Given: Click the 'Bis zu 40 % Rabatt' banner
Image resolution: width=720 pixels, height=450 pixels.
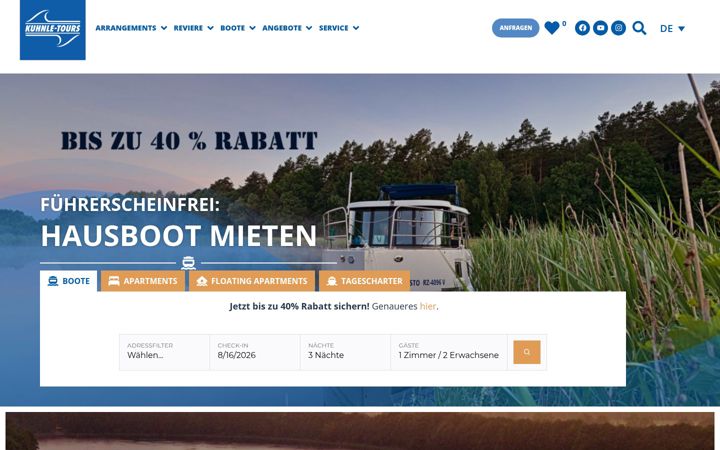Looking at the screenshot, I should pyautogui.click(x=189, y=141).
